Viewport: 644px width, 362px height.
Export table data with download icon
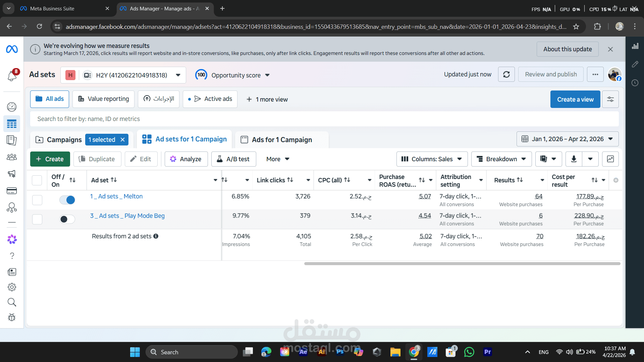pos(574,159)
